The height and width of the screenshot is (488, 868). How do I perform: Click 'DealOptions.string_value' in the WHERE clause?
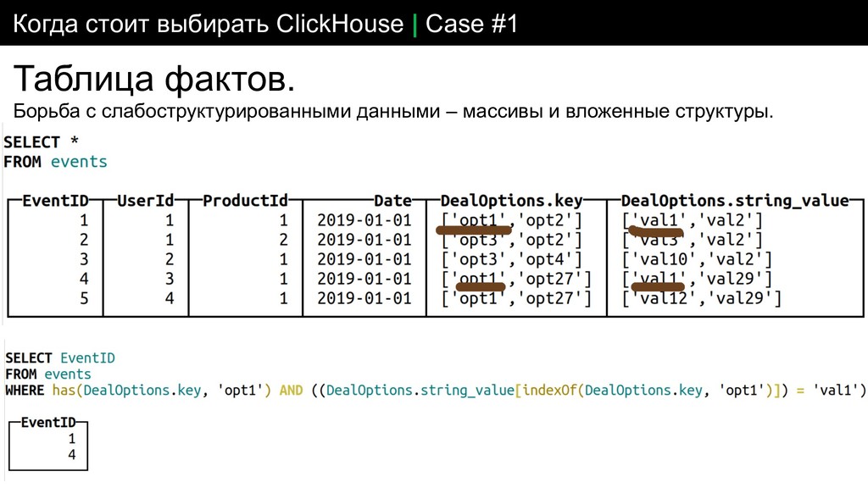coord(420,390)
